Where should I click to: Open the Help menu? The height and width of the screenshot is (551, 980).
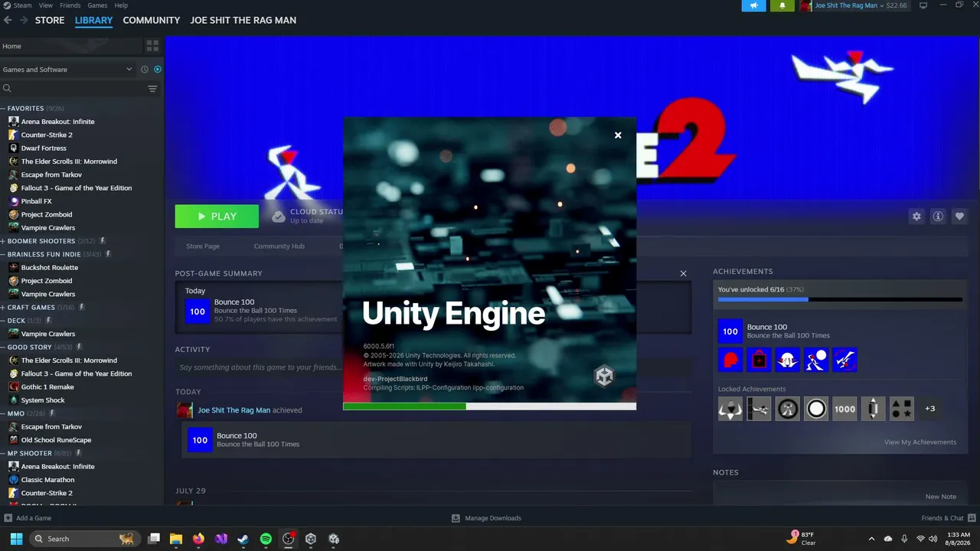pos(121,5)
